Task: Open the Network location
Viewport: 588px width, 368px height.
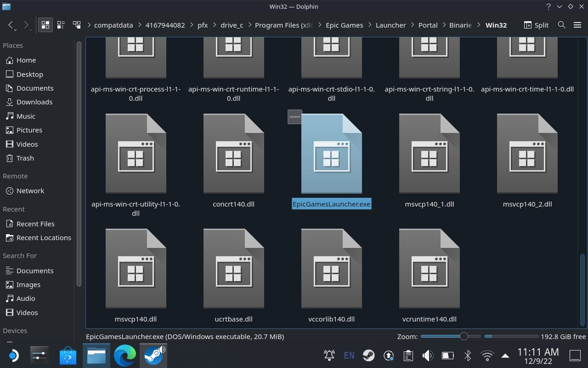Action: click(x=30, y=191)
